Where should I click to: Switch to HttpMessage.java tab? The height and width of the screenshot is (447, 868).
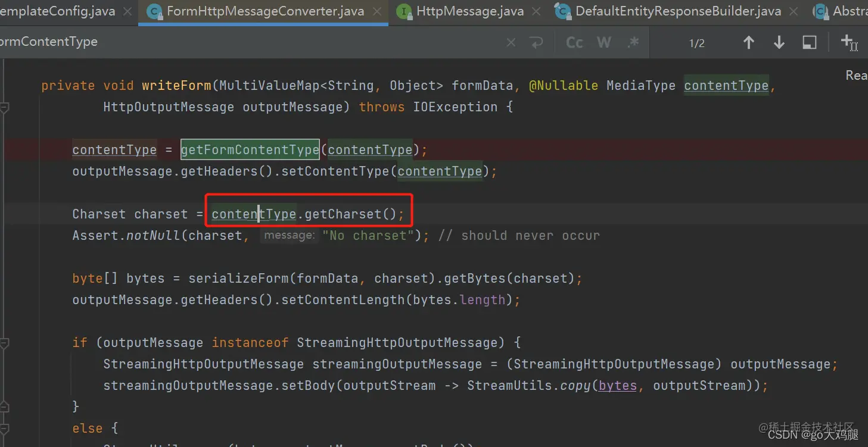pyautogui.click(x=470, y=11)
